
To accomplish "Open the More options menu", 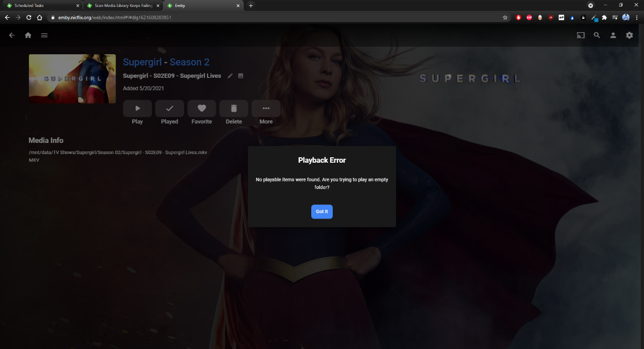I will tap(266, 108).
